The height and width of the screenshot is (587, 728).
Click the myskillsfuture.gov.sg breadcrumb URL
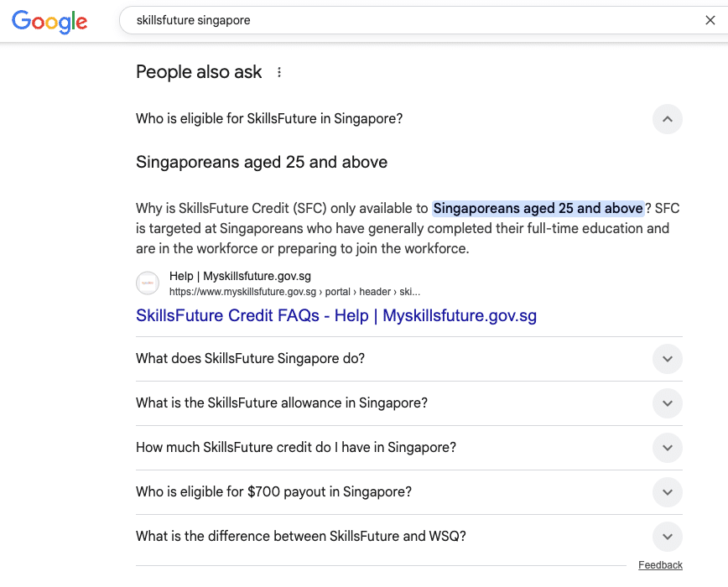(295, 292)
